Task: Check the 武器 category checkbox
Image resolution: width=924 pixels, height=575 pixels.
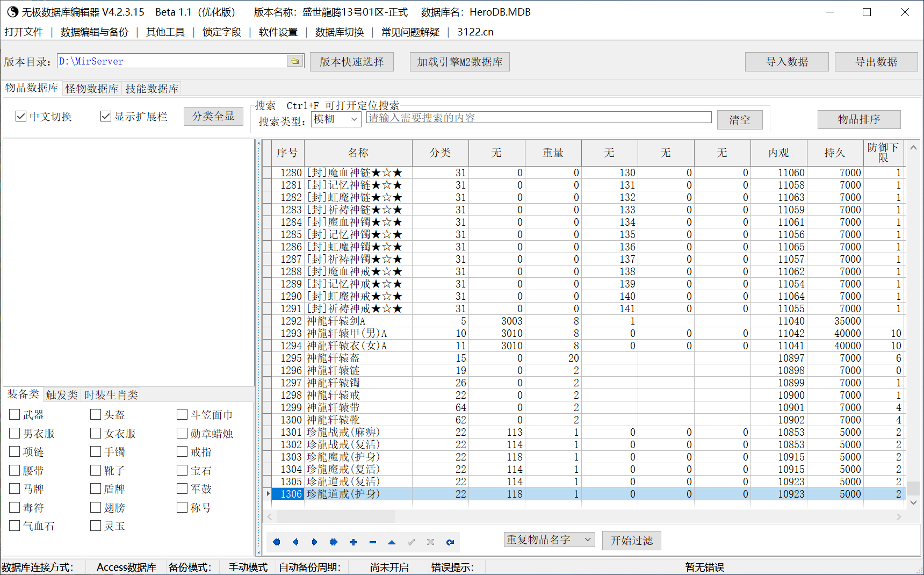Action: click(15, 414)
